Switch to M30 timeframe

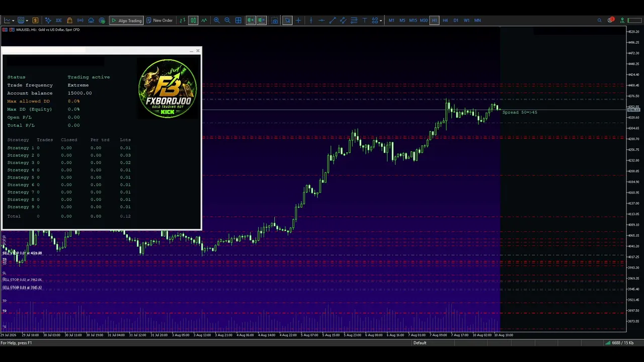coord(424,20)
